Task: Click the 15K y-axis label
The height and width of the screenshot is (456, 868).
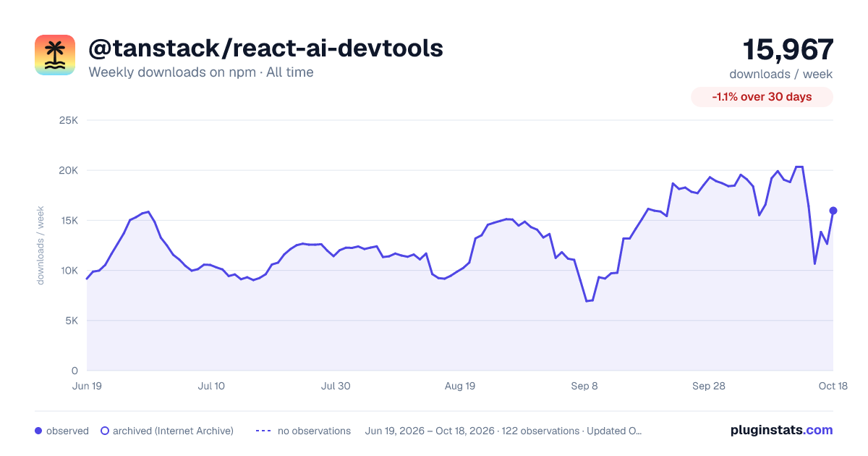Action: (68, 220)
